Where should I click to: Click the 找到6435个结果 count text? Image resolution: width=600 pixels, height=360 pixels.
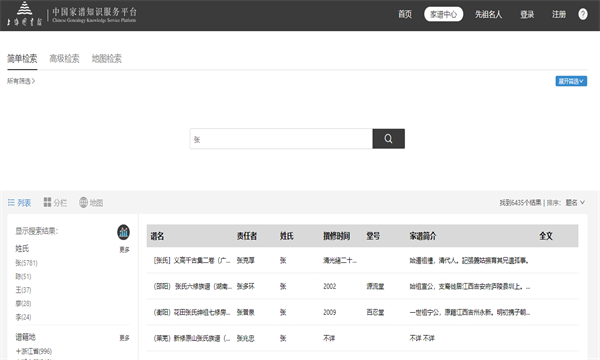pos(520,203)
